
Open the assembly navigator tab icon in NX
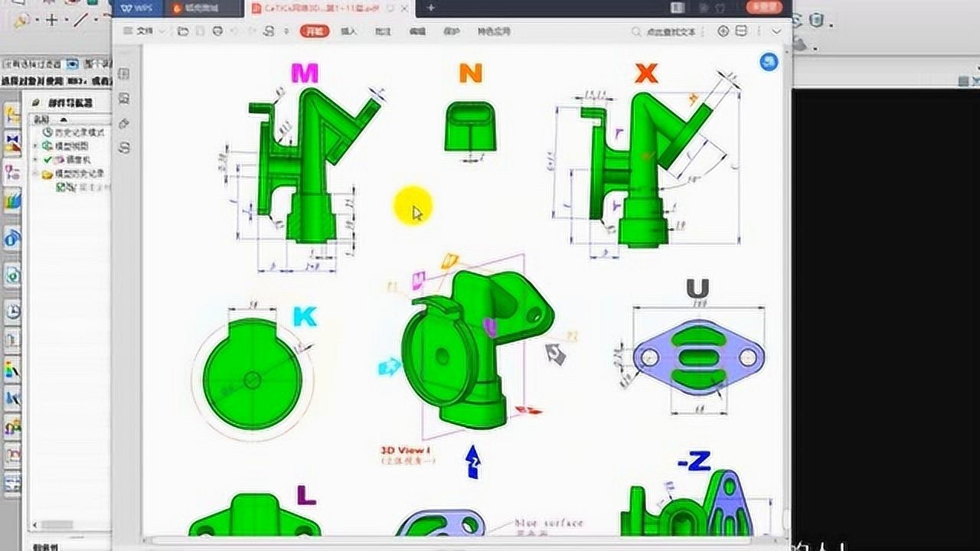pyautogui.click(x=12, y=116)
